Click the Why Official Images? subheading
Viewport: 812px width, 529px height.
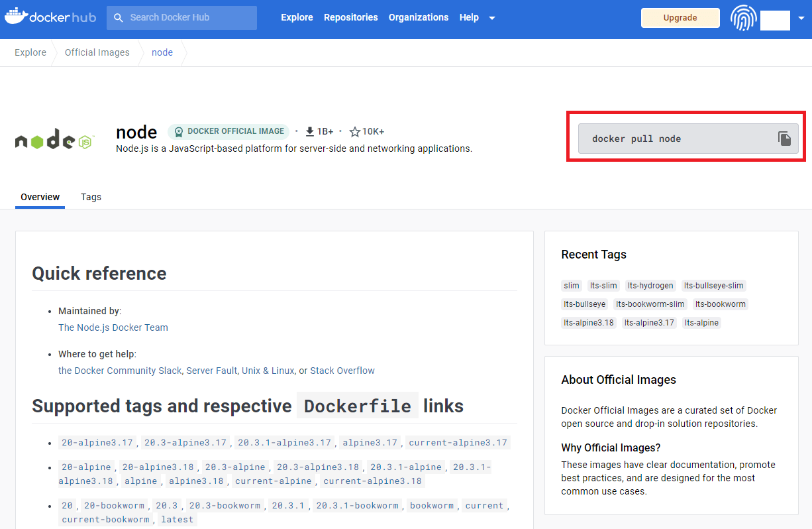(x=611, y=447)
